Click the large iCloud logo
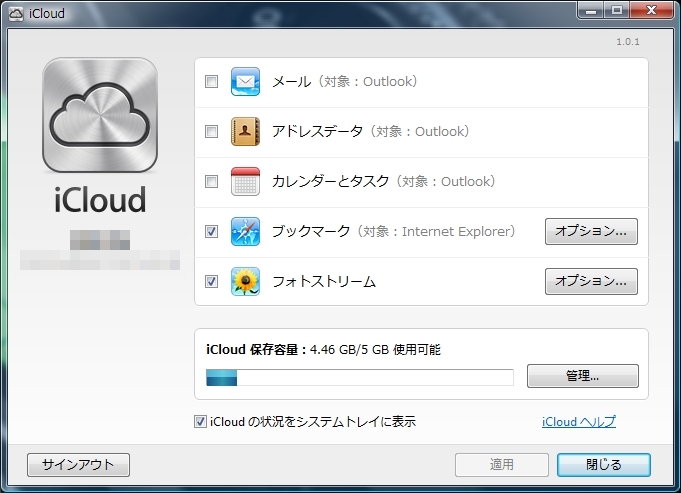Screen dimensions: 681x493 (100, 115)
